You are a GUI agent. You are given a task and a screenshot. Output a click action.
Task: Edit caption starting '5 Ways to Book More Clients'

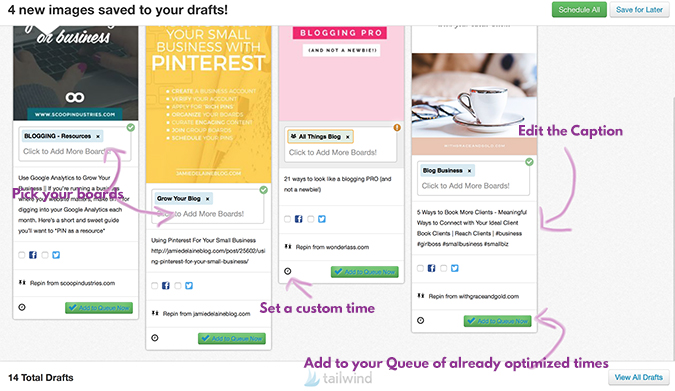click(x=472, y=228)
